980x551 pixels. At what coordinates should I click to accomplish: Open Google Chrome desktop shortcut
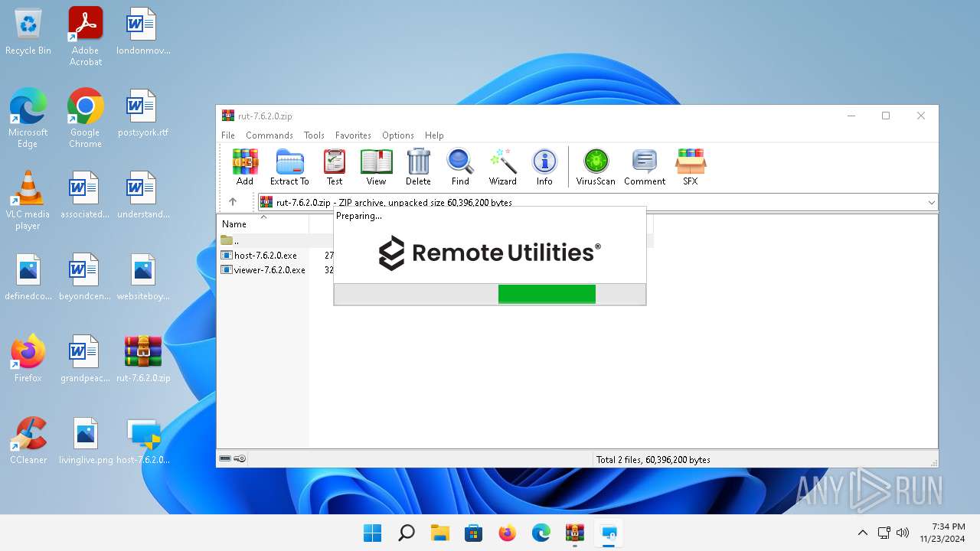[x=86, y=118]
